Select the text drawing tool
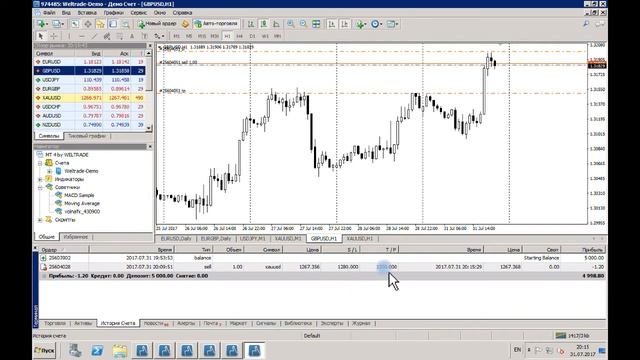 pyautogui.click(x=132, y=36)
